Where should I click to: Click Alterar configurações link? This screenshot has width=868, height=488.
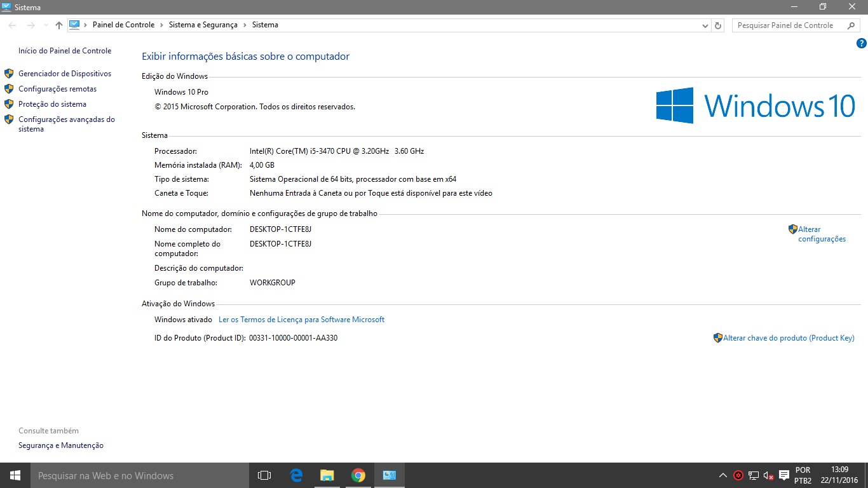[x=822, y=234]
